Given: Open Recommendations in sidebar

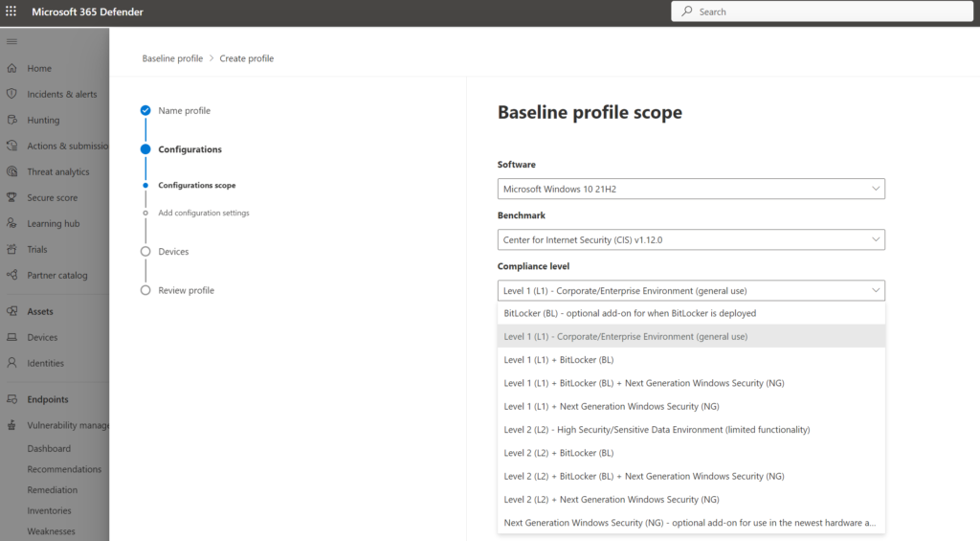Looking at the screenshot, I should pyautogui.click(x=64, y=469).
